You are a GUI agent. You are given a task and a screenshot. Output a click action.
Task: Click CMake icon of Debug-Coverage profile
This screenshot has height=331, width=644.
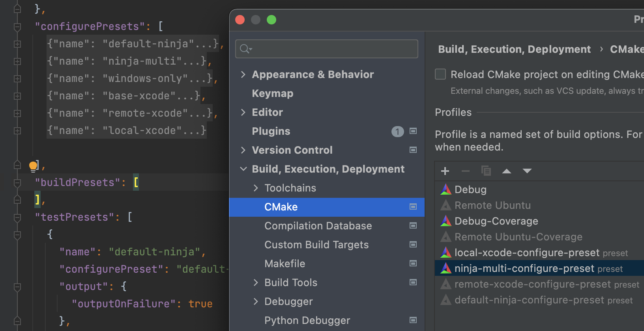pos(446,221)
